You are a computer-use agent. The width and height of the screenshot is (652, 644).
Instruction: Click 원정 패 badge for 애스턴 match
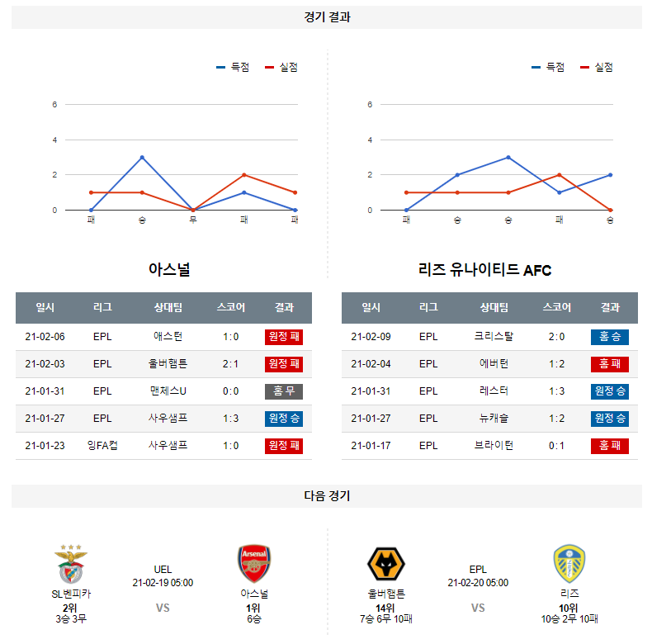284,337
